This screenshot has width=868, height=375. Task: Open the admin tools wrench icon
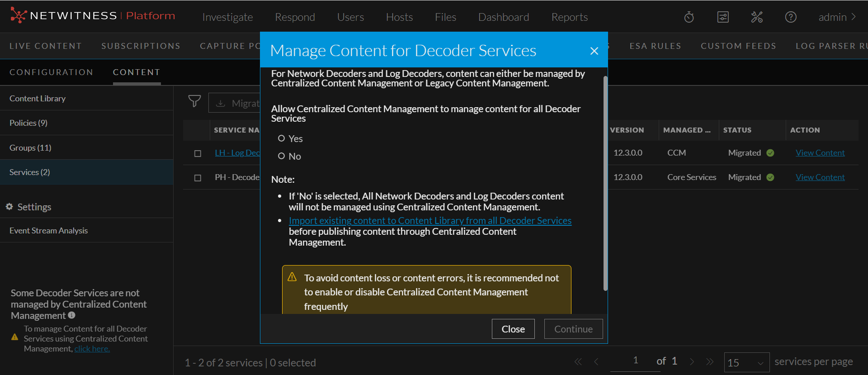pos(757,17)
